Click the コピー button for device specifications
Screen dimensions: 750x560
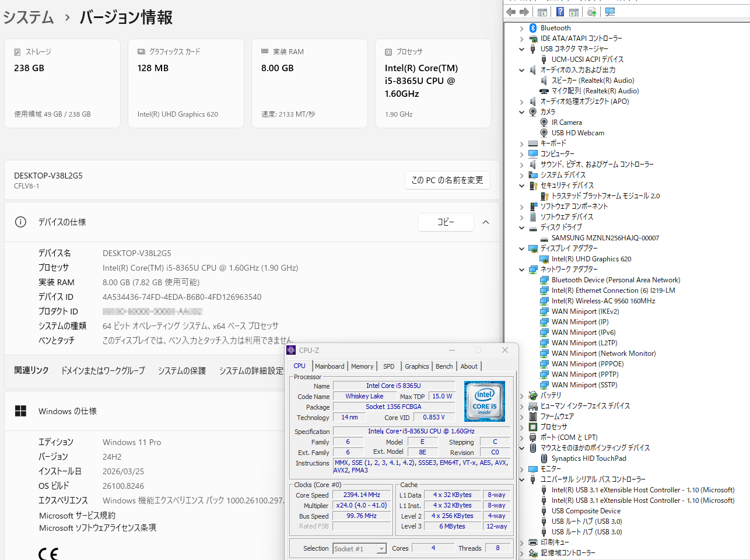point(446,222)
